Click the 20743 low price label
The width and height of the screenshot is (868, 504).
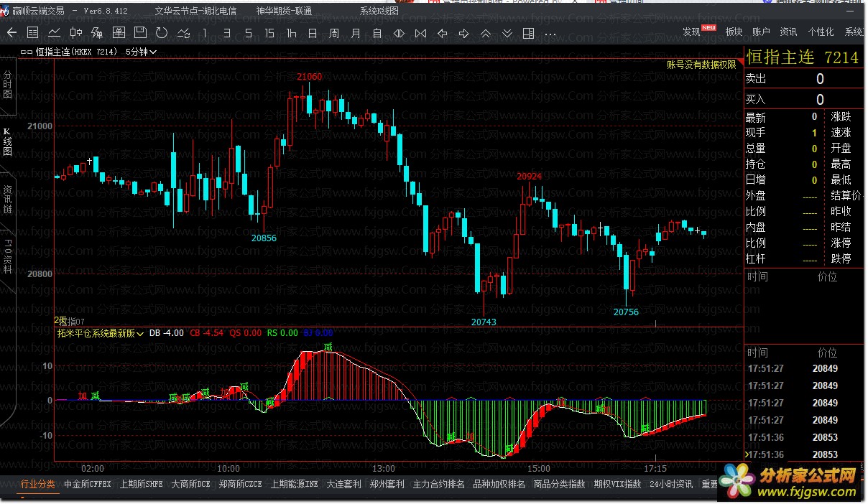(484, 322)
